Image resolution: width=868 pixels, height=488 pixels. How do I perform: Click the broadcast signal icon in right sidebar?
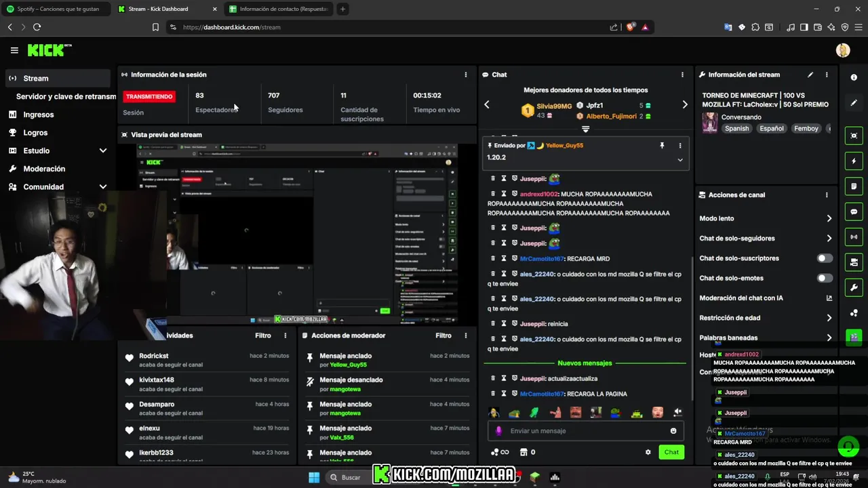[854, 237]
